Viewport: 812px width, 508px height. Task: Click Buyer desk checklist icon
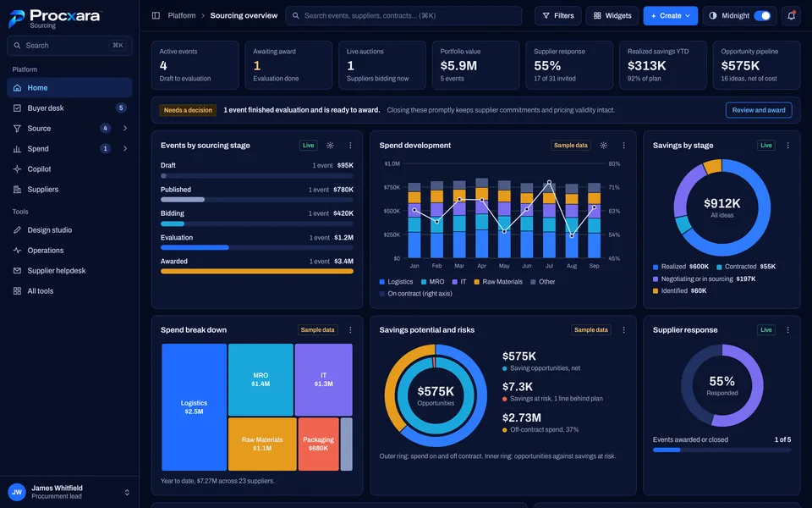tap(17, 108)
